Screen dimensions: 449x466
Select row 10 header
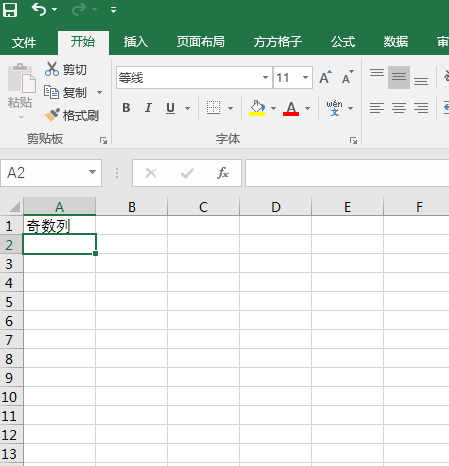[x=11, y=397]
